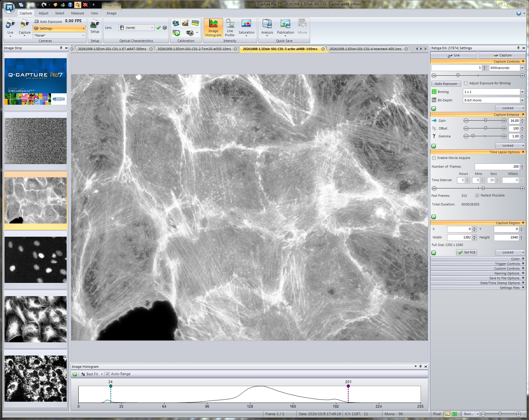
Task: Open the orange Settings dropdown
Action: (x=59, y=28)
